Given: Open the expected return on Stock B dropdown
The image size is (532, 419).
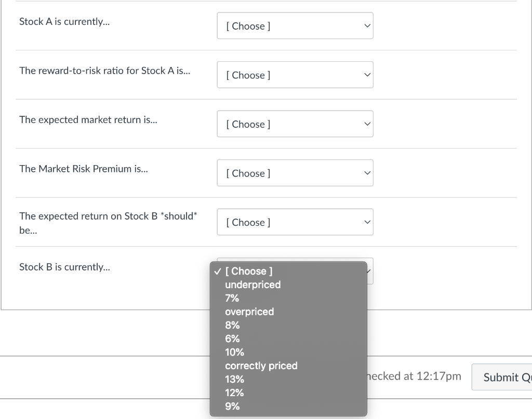Looking at the screenshot, I should (x=295, y=222).
